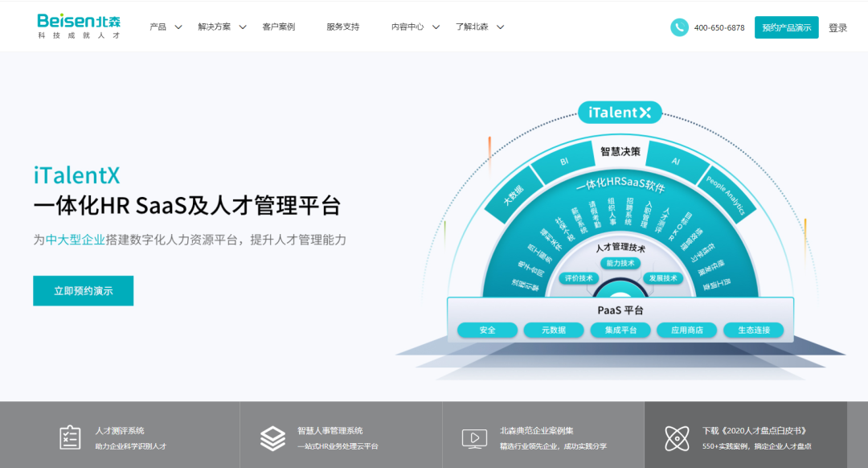The width and height of the screenshot is (868, 468).
Task: Open the 人才测评系统 link
Action: 120,430
